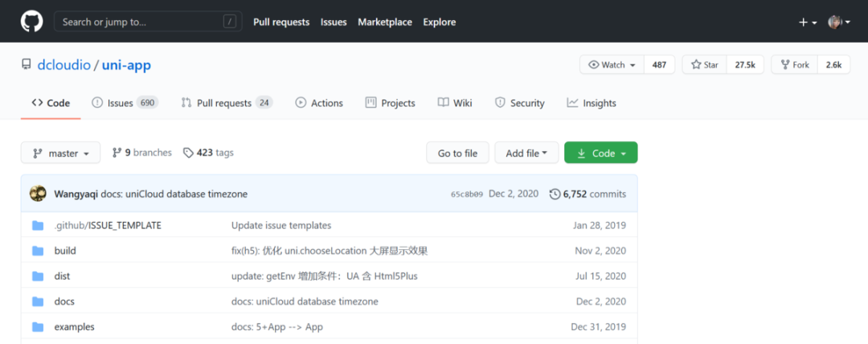Viewport: 868px width, 344px height.
Task: Click the folder icon next to dist
Action: coord(37,276)
